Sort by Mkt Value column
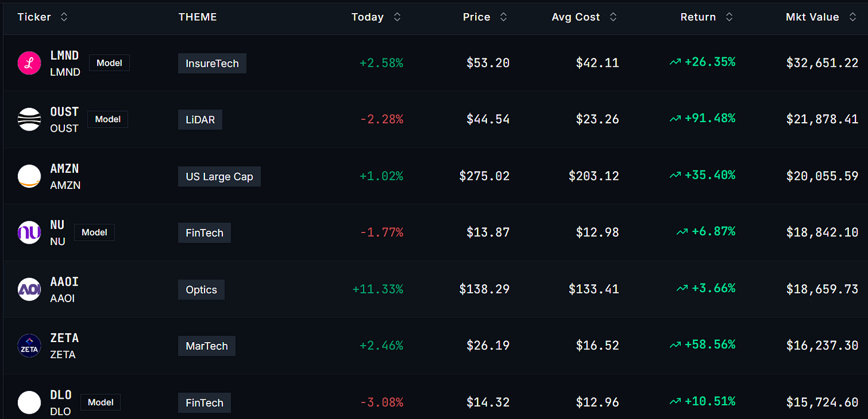 [851, 17]
